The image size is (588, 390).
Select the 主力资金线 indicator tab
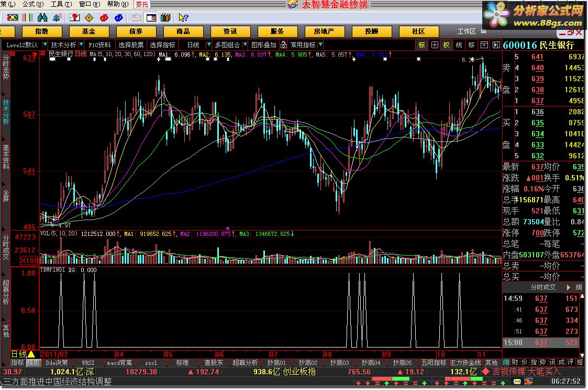[x=465, y=363]
